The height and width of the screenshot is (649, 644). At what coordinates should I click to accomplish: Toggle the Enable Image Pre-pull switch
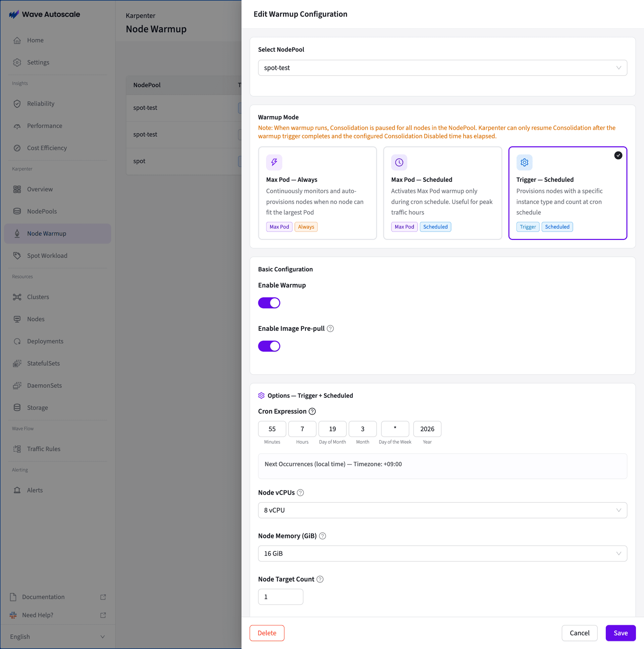click(269, 347)
